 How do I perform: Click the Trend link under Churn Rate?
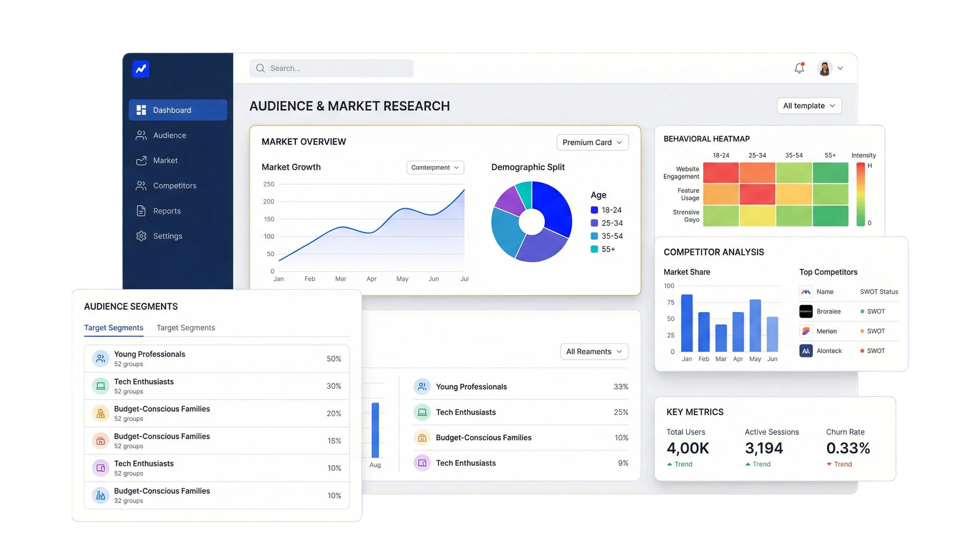842,464
